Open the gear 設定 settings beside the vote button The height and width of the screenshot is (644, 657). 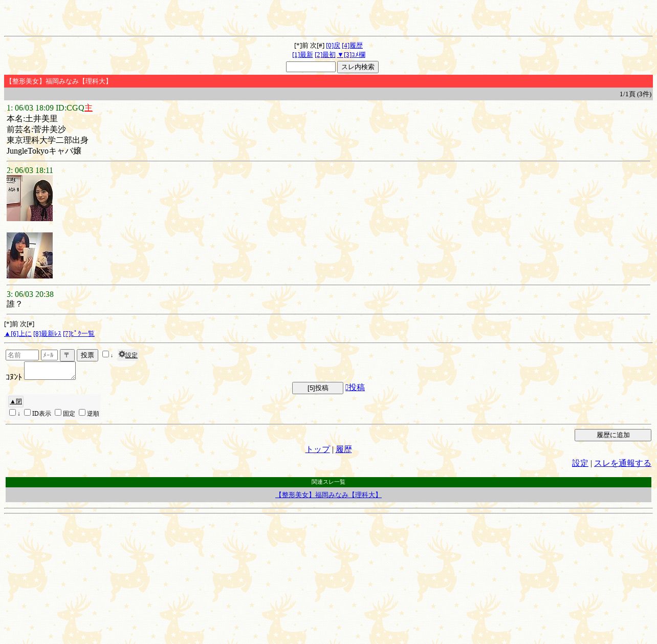click(128, 355)
